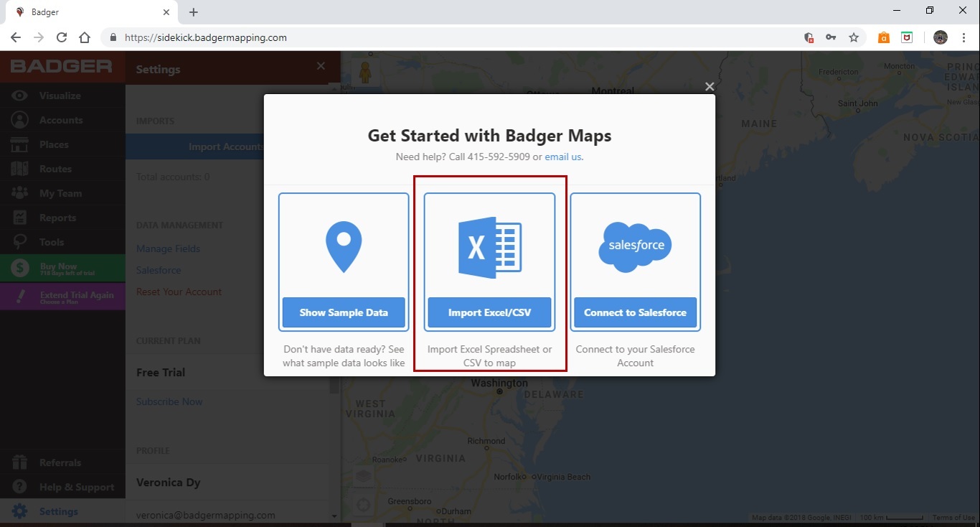Screen dimensions: 980x527
Task: Click Reset Your Account
Action: [x=179, y=292]
